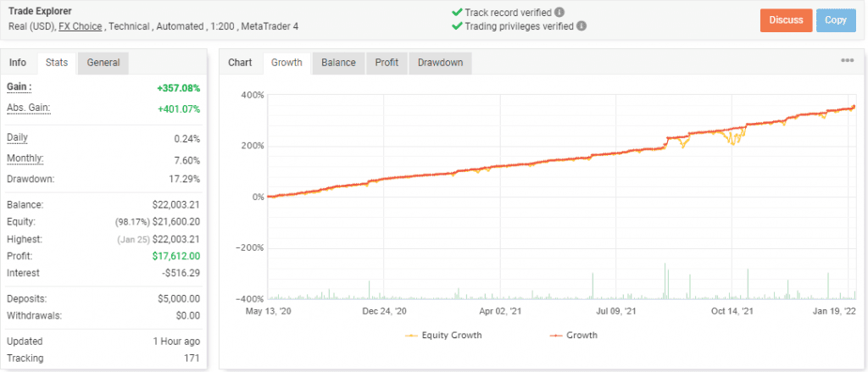The width and height of the screenshot is (868, 372).
Task: Click the Track record verified green checkmark
Action: [457, 12]
